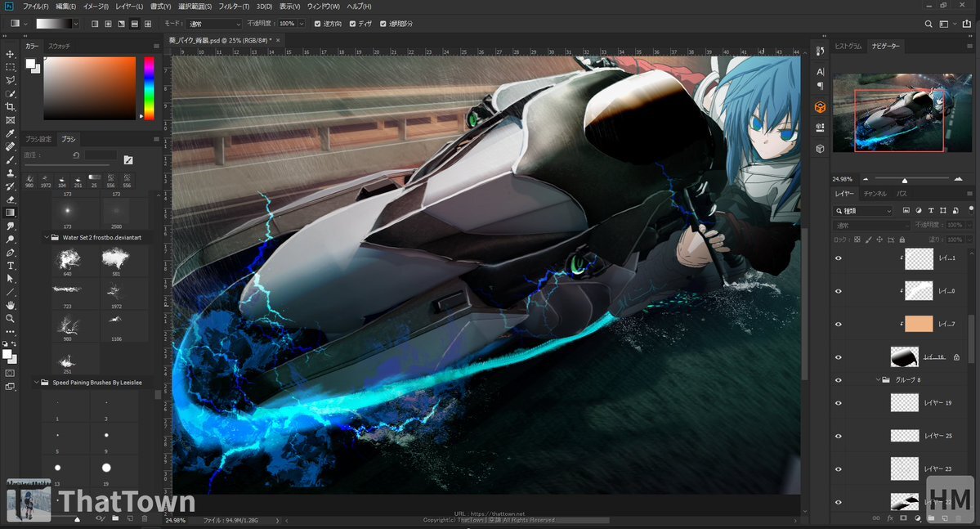Switch to the スウォッチ tab
The width and height of the screenshot is (980, 529).
point(59,47)
